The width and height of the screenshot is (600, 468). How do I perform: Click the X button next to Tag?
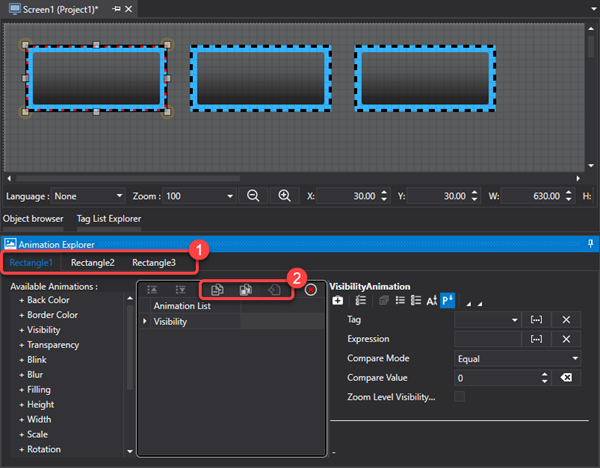[566, 319]
